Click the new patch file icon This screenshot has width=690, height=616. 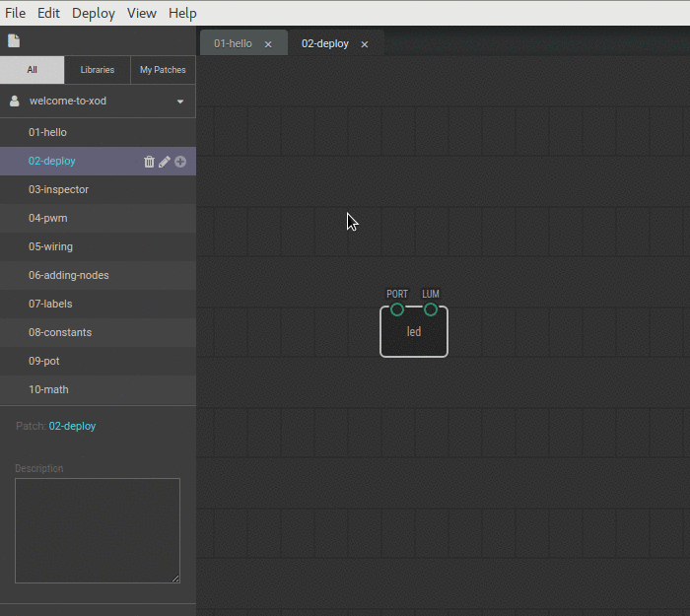click(x=14, y=41)
